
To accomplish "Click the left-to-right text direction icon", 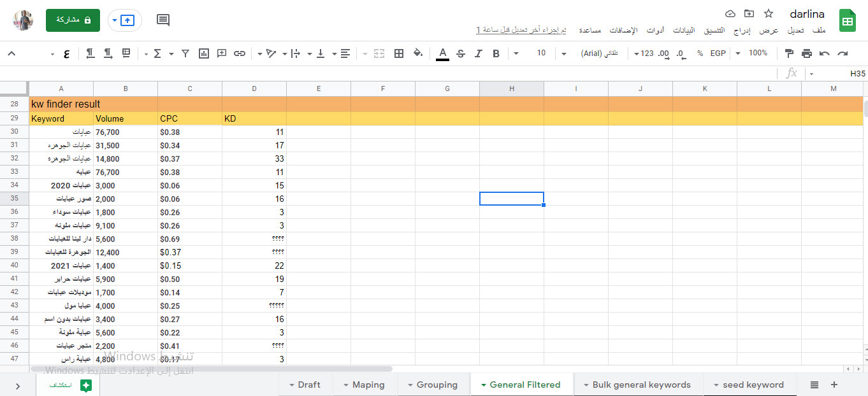I will click(x=108, y=53).
